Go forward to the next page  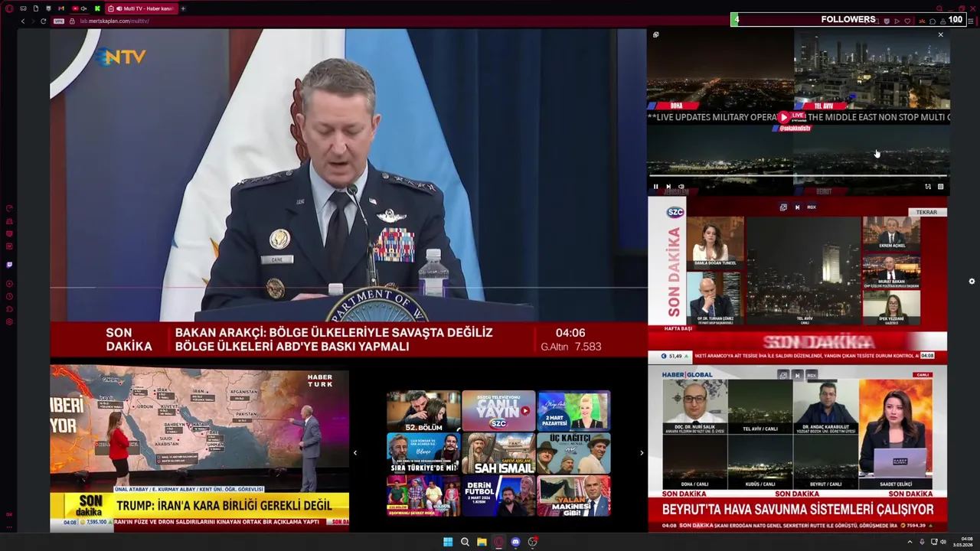tap(33, 21)
